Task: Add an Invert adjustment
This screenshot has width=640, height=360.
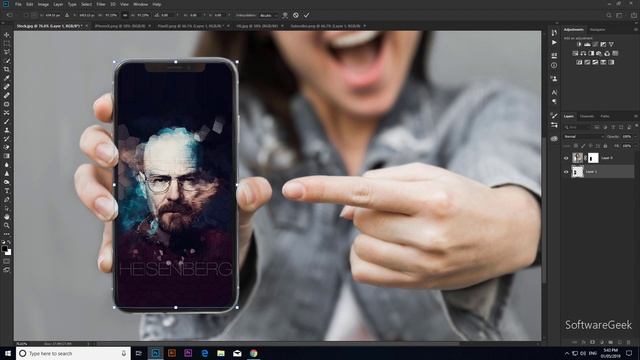Action: tap(579, 62)
